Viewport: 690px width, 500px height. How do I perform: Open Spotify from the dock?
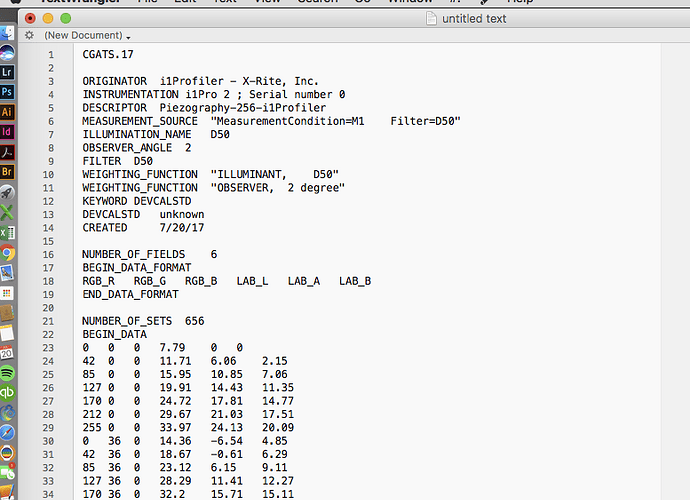click(x=7, y=373)
